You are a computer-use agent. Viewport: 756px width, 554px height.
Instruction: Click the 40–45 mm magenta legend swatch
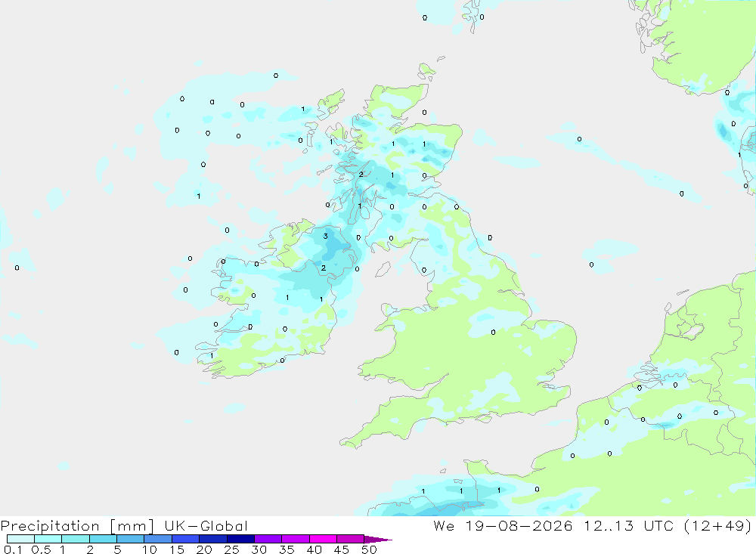(323, 539)
